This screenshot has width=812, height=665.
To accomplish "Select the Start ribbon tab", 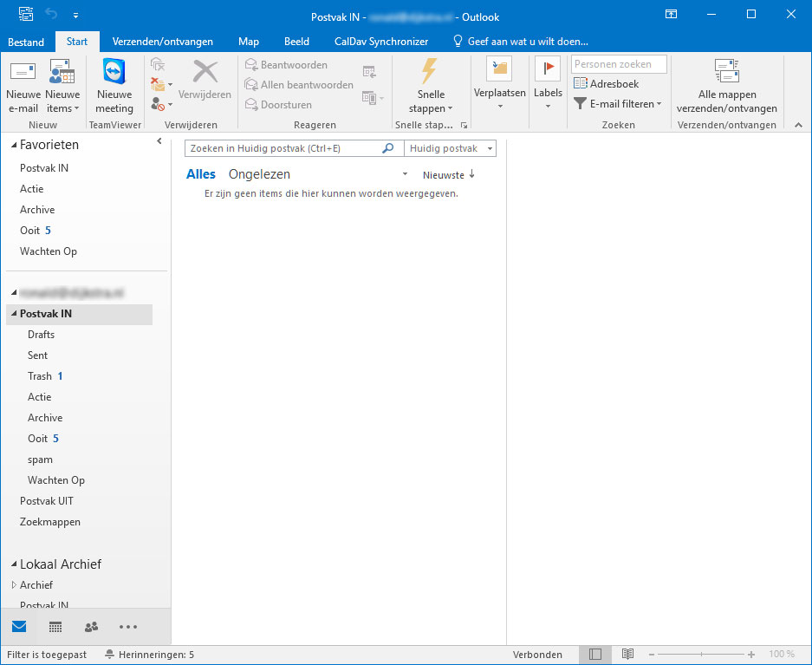I will (76, 42).
